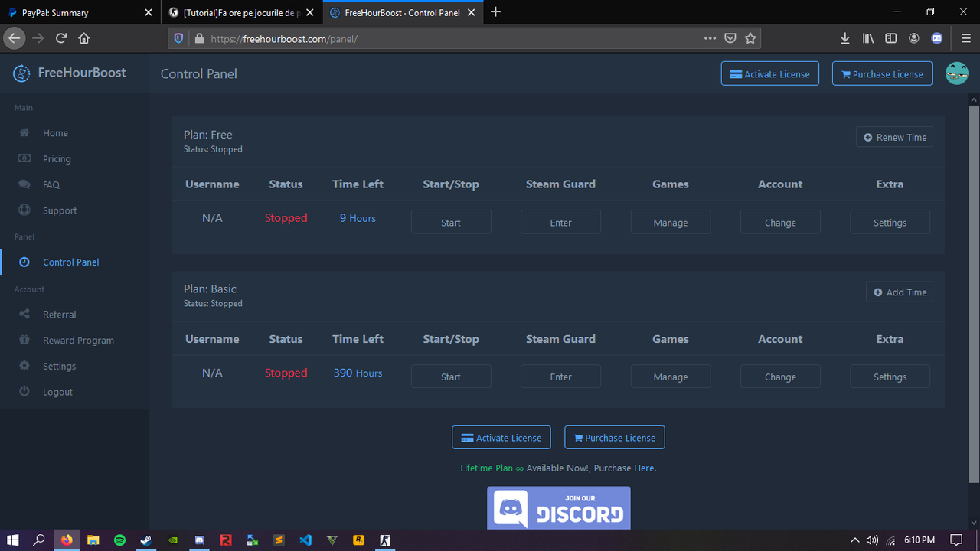Open the Reward Program page
Viewport: 980px width, 551px height.
pyautogui.click(x=78, y=341)
